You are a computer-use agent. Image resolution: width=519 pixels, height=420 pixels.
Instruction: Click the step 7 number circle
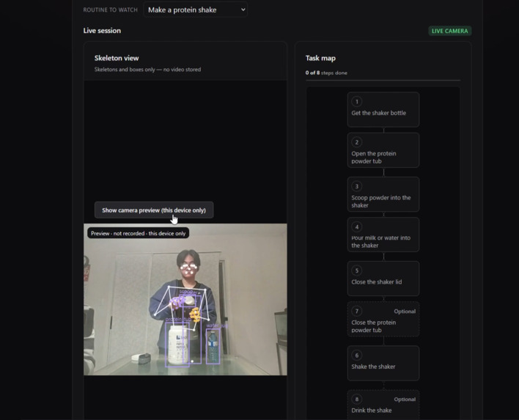pyautogui.click(x=357, y=311)
